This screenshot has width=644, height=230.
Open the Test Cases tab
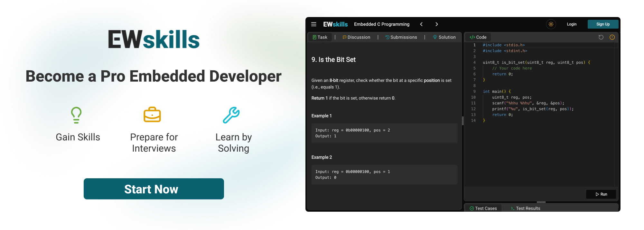[483, 208]
